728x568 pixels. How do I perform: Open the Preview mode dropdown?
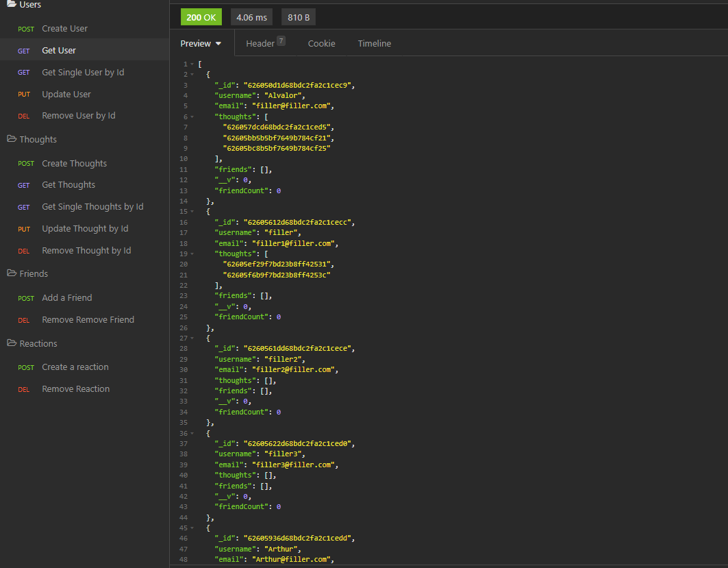(201, 43)
